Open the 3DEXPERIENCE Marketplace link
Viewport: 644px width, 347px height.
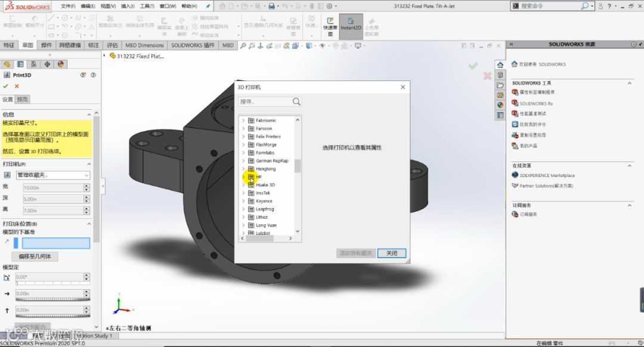point(547,175)
